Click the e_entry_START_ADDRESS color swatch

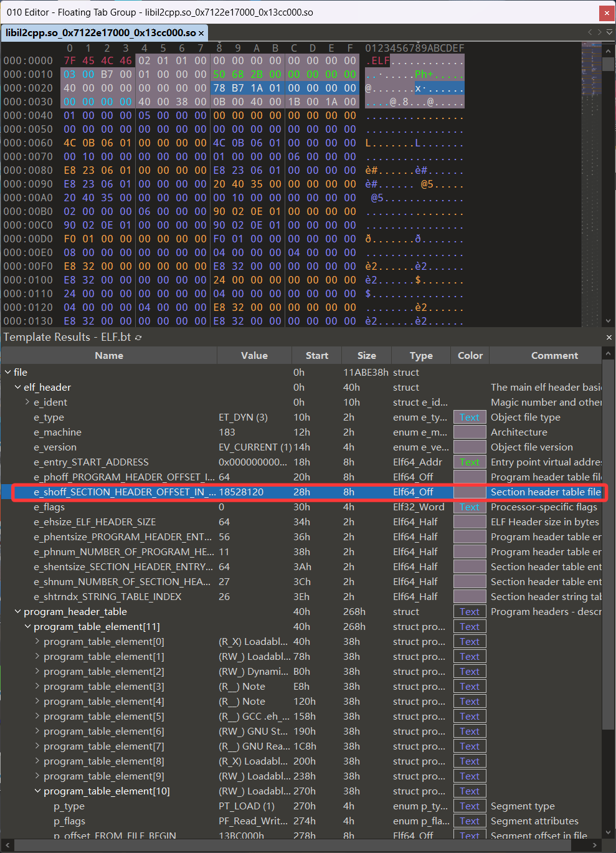tap(470, 462)
